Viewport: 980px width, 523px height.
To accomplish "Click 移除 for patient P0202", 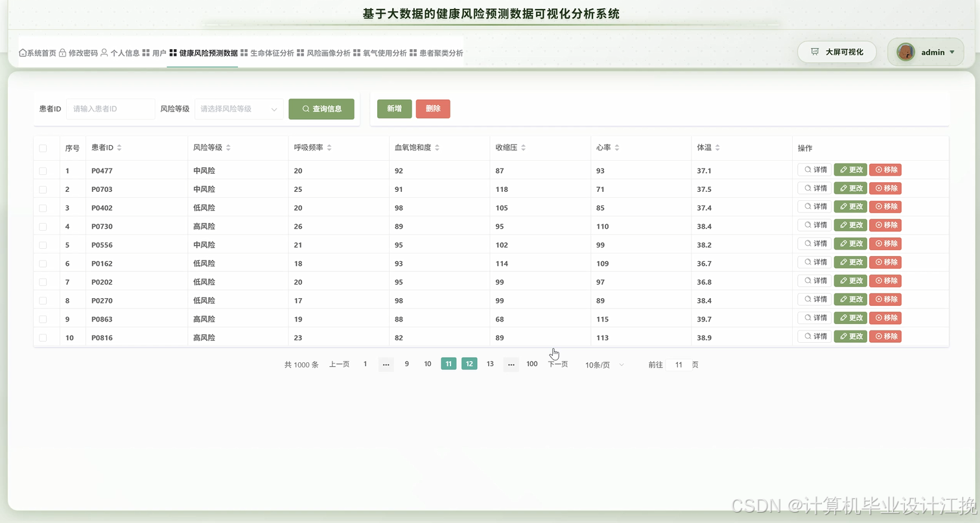I will pyautogui.click(x=885, y=281).
